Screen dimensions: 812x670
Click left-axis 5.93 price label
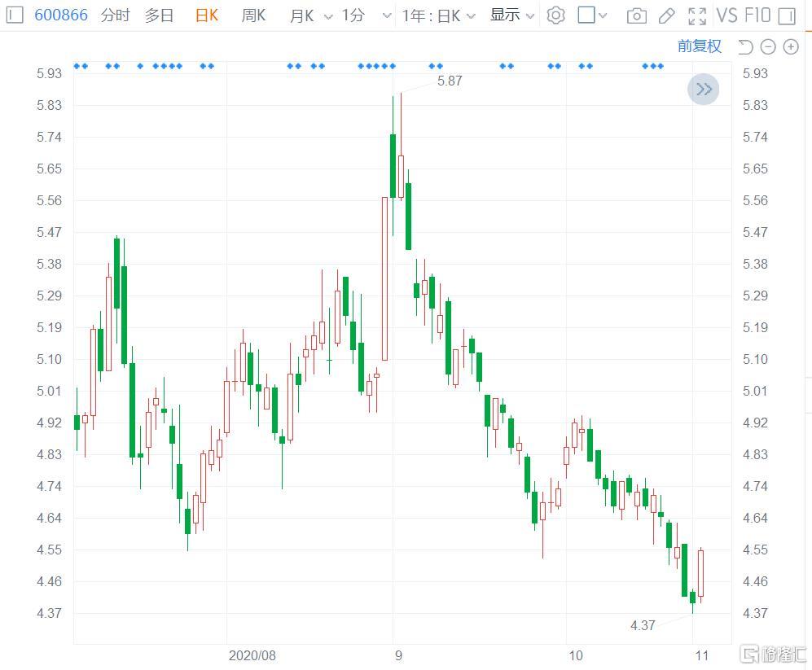(49, 73)
